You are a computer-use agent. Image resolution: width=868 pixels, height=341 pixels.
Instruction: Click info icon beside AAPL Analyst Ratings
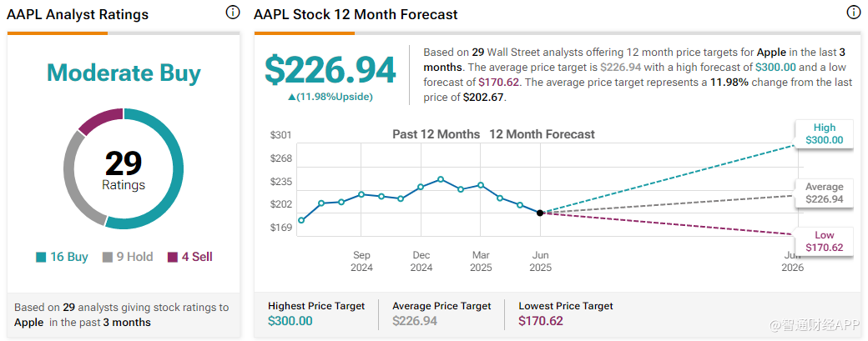click(x=233, y=13)
